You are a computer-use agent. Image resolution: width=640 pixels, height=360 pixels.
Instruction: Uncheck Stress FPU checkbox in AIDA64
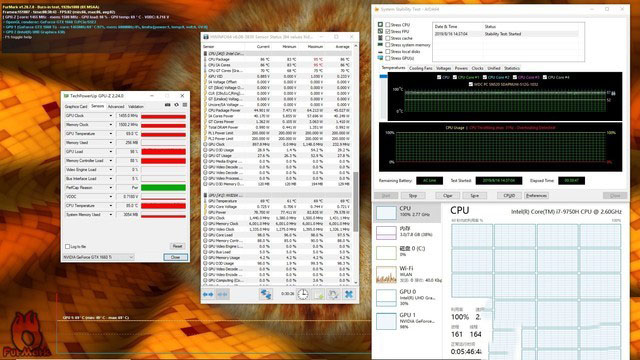[x=388, y=31]
